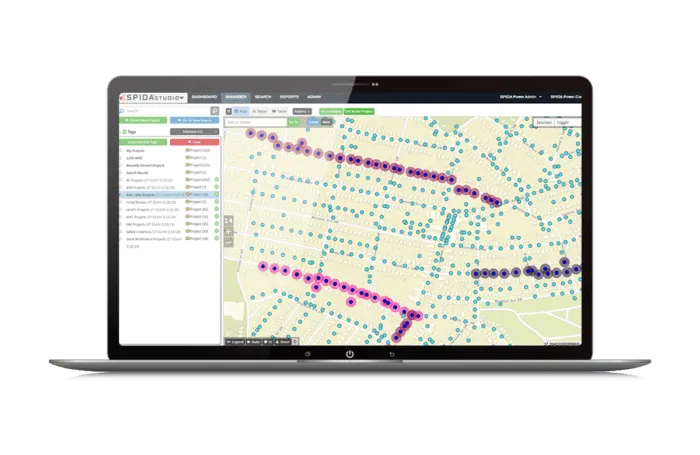Viewport: 700px width, 455px height.
Task: Click the red Clear button
Action: (x=195, y=142)
